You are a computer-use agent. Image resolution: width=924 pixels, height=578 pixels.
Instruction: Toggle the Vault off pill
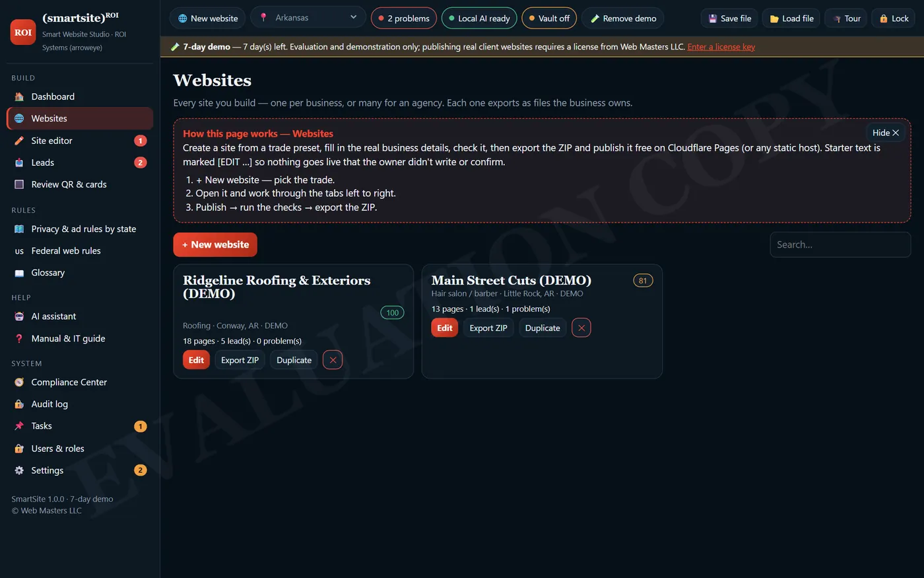549,18
